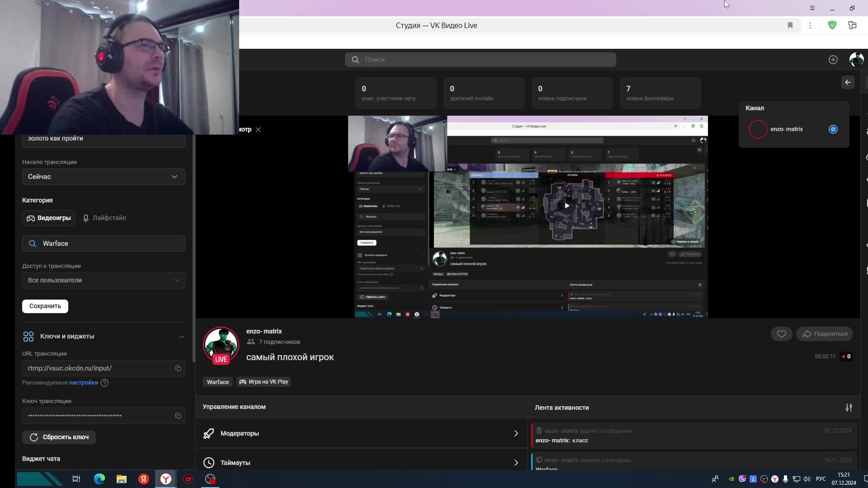The height and width of the screenshot is (488, 868).
Task: Click the новые фолловеры stat card
Action: pyautogui.click(x=660, y=93)
